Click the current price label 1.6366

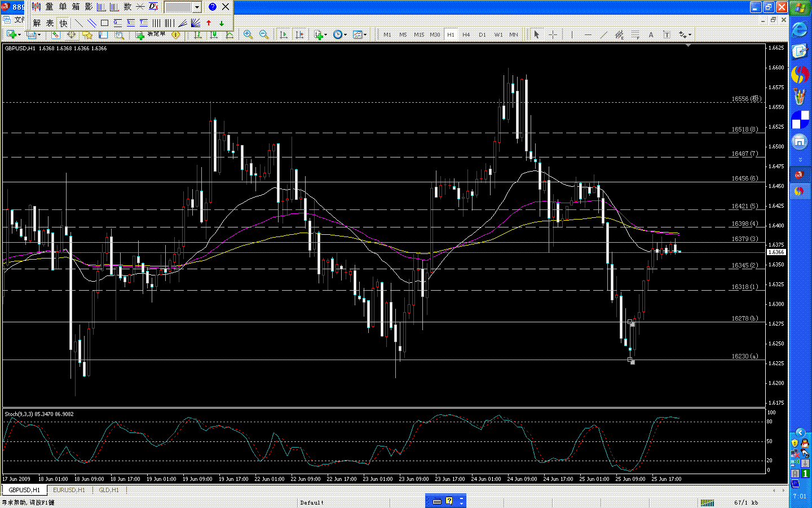[776, 252]
